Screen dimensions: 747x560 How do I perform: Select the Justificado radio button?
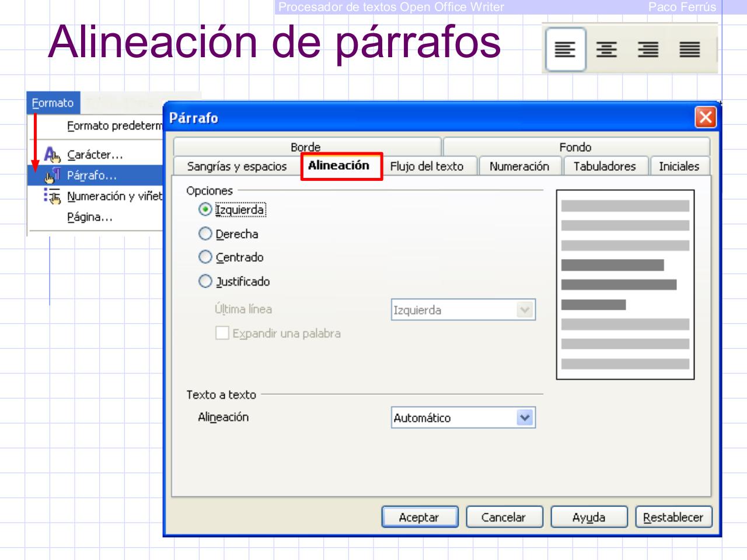[x=205, y=281]
